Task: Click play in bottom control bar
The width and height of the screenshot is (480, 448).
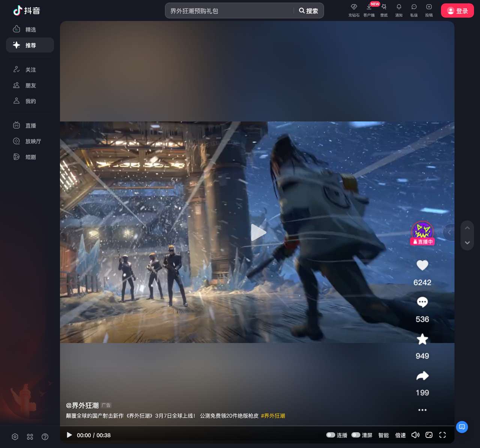Action: pyautogui.click(x=69, y=435)
